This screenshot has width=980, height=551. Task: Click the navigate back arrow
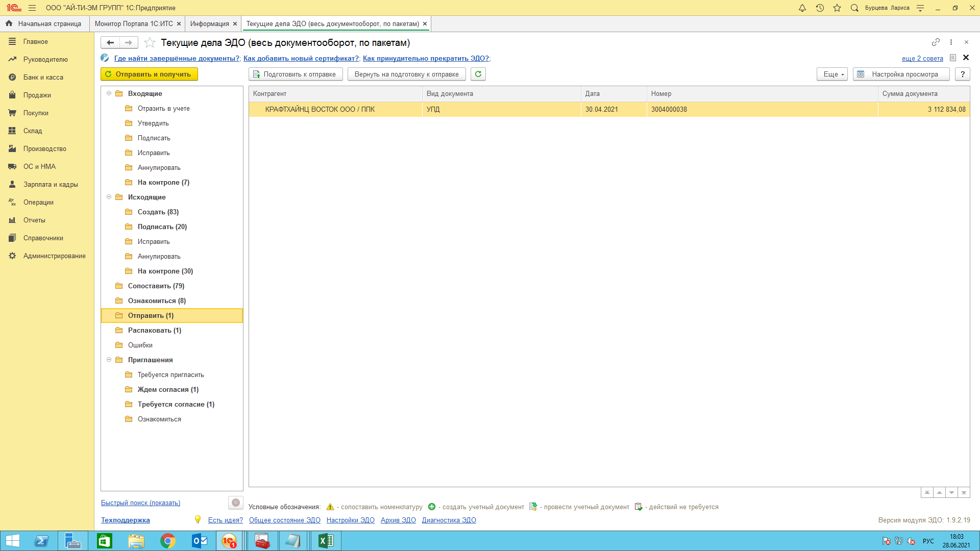(110, 42)
